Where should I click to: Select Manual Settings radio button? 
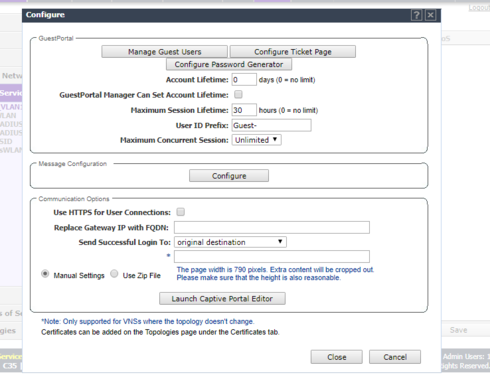pos(45,274)
